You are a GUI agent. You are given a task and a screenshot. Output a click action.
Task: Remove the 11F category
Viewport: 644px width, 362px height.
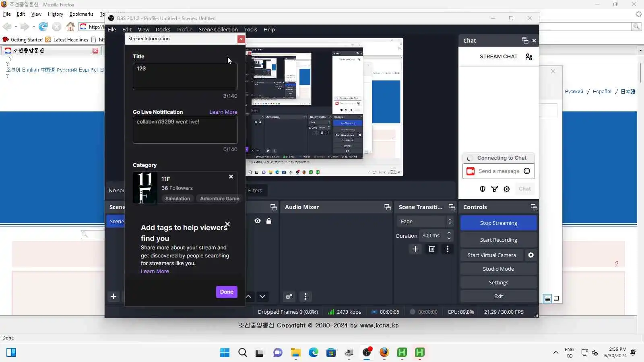pos(231,177)
